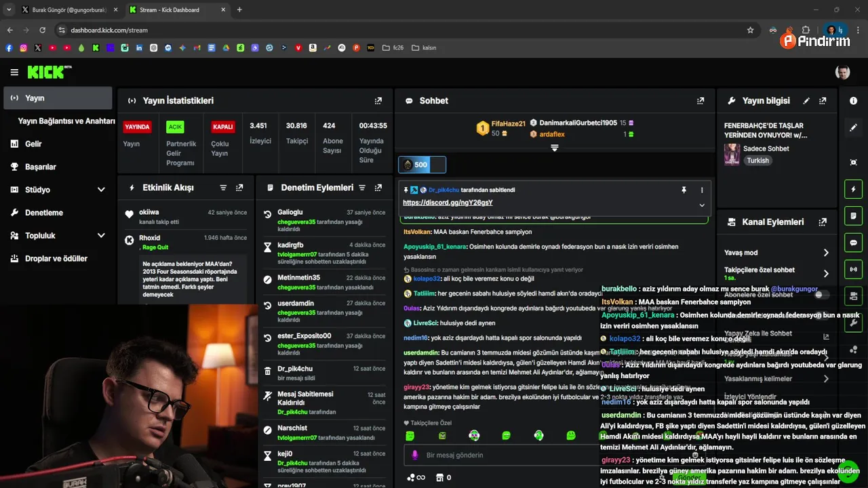868x488 pixels.
Task: Click the focus frame icon in right toolbar
Action: tap(853, 162)
